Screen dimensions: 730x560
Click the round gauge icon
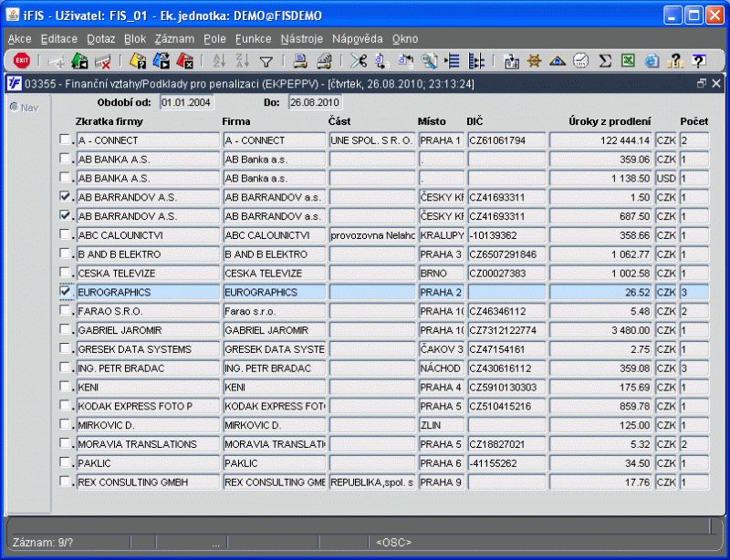point(581,60)
